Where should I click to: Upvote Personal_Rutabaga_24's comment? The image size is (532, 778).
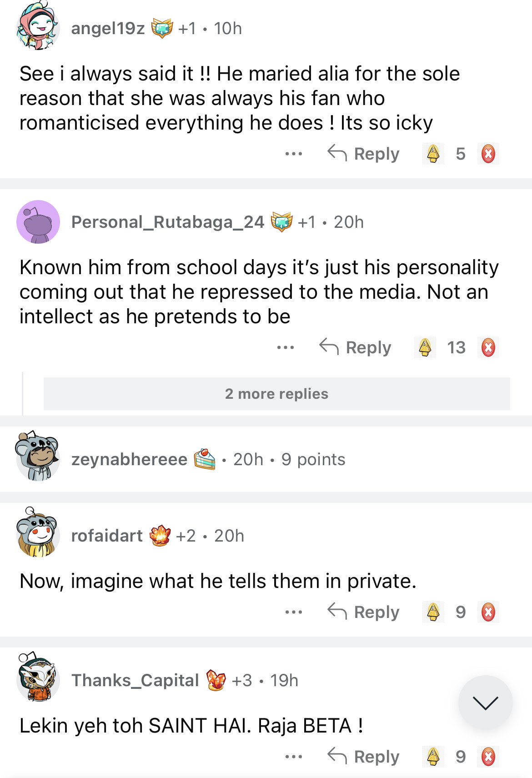pos(425,347)
